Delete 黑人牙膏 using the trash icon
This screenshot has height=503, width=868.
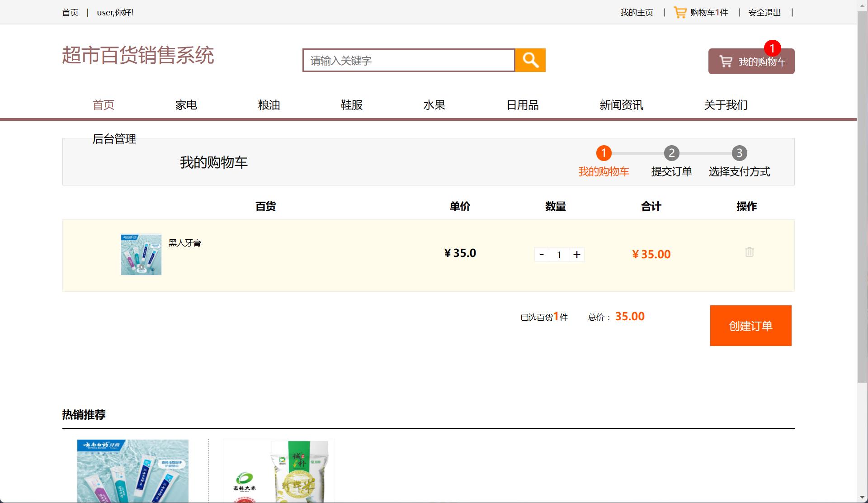[x=749, y=252]
